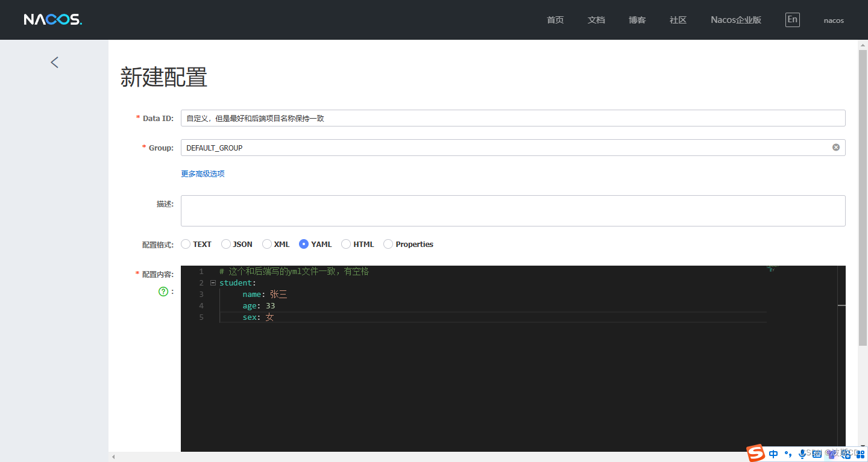Clear the Group field with the X icon
The width and height of the screenshot is (868, 462).
click(x=836, y=148)
